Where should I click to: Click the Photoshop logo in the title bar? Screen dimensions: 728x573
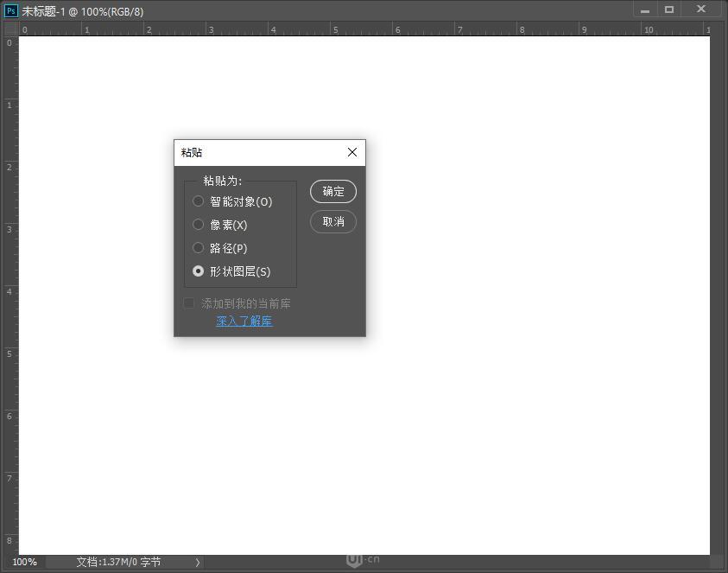[10, 10]
